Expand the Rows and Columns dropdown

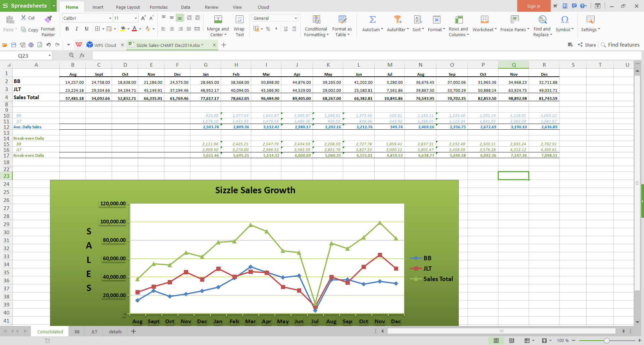468,35
